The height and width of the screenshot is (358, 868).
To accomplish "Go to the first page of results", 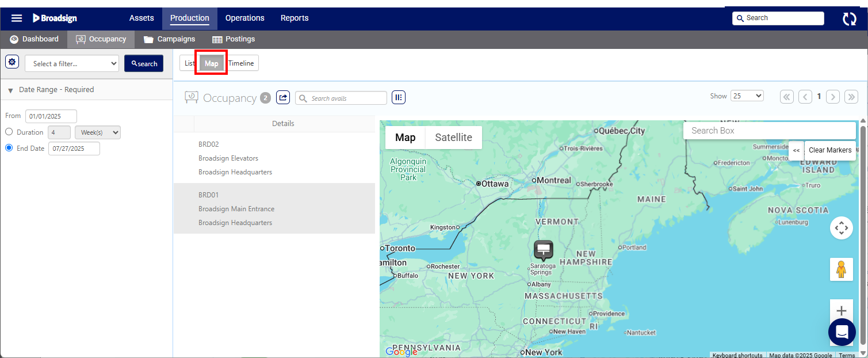I will click(786, 97).
